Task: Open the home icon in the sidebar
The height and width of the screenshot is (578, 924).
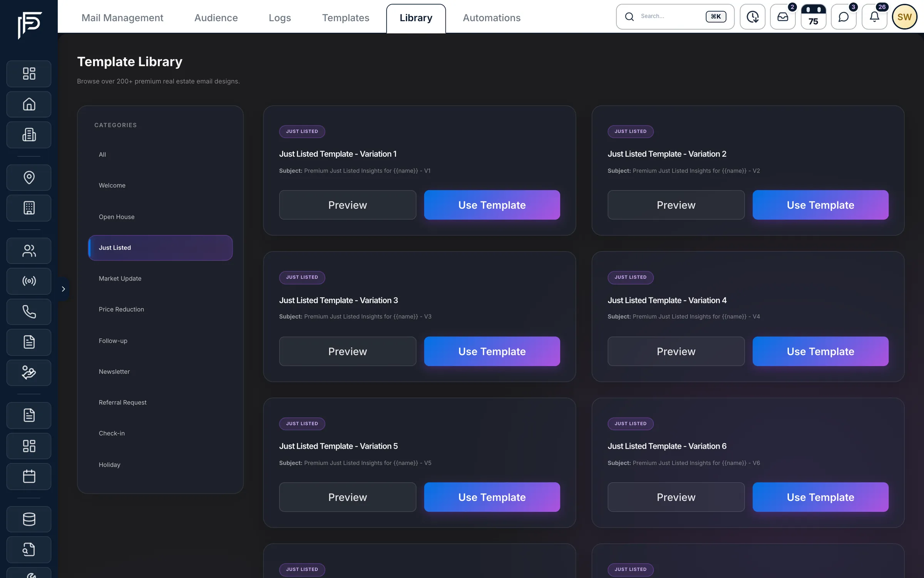Action: (29, 104)
